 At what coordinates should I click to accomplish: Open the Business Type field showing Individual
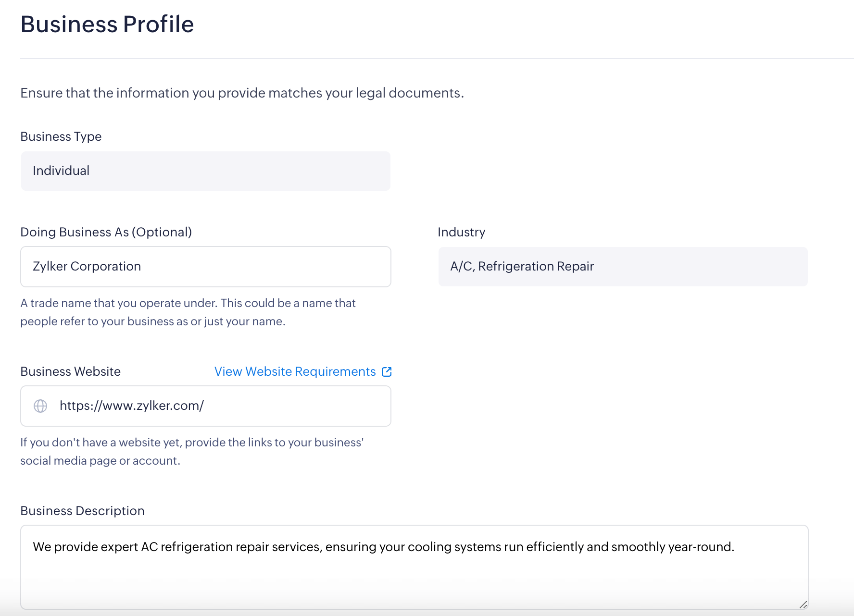205,171
